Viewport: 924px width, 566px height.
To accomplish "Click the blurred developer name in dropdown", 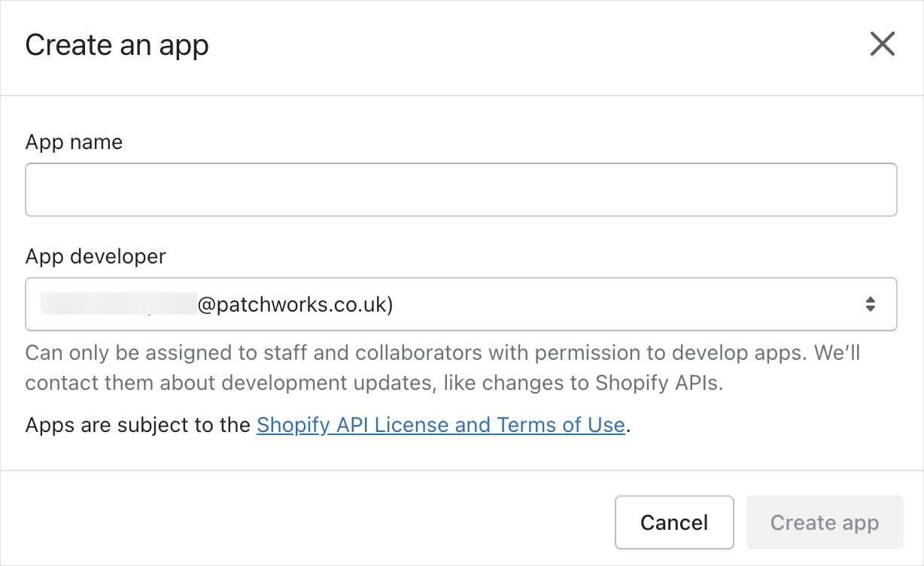I will [118, 305].
